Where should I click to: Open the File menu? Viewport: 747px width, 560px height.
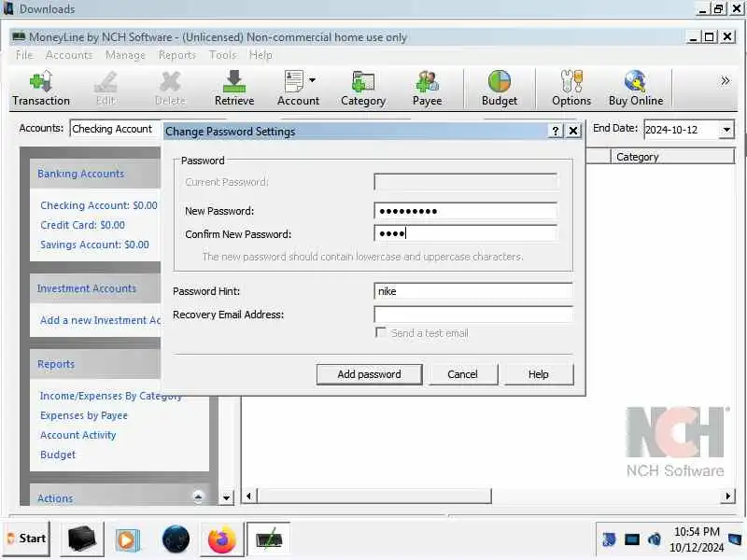click(x=24, y=55)
